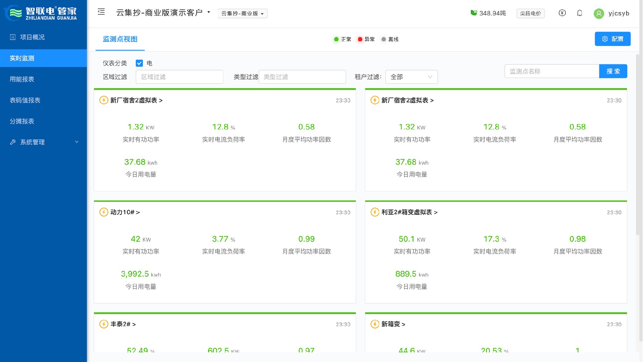Select the 监测点视图 tab
Screen dimensions: 644x362
[x=120, y=39]
